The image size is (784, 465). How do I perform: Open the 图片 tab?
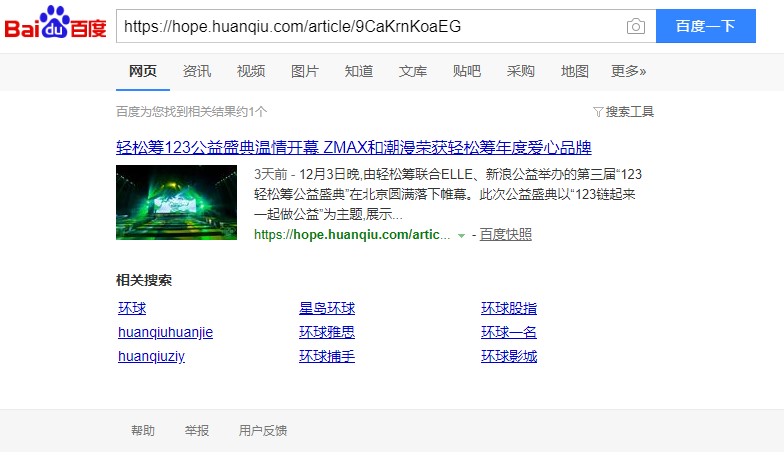(x=304, y=71)
